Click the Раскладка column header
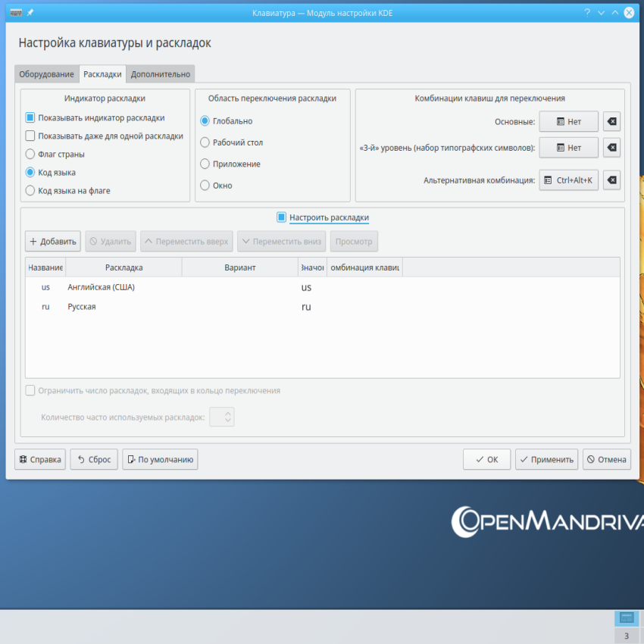 point(123,267)
